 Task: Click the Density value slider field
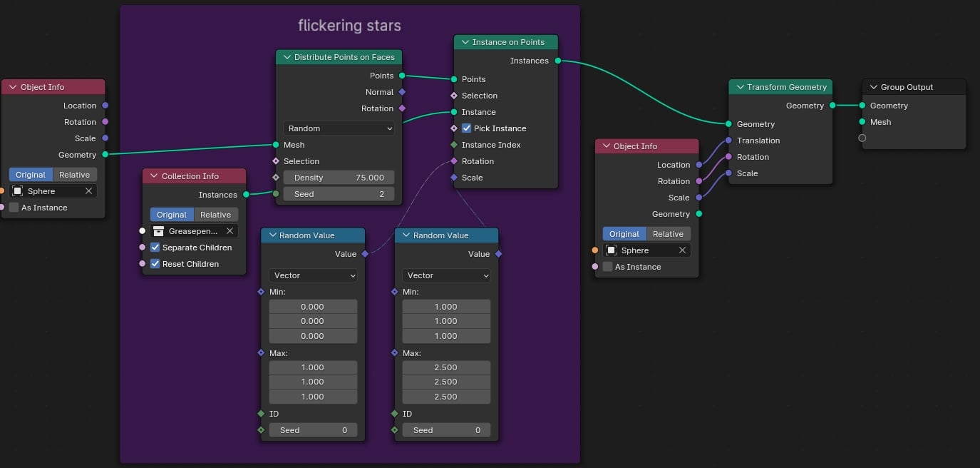pyautogui.click(x=339, y=177)
